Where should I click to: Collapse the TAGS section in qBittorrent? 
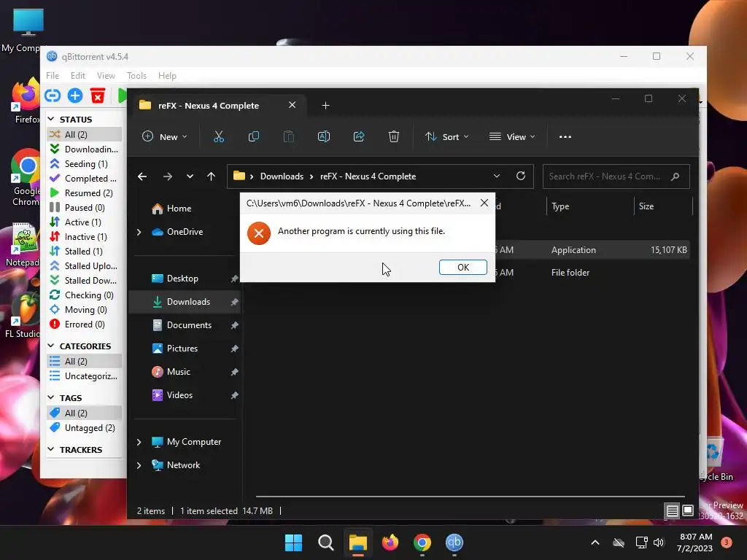[x=51, y=397]
